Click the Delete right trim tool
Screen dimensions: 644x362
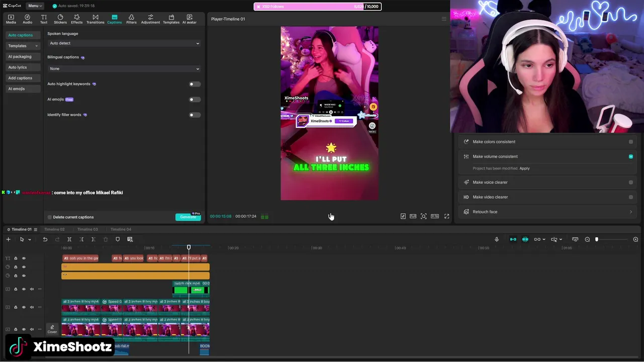[x=93, y=239]
